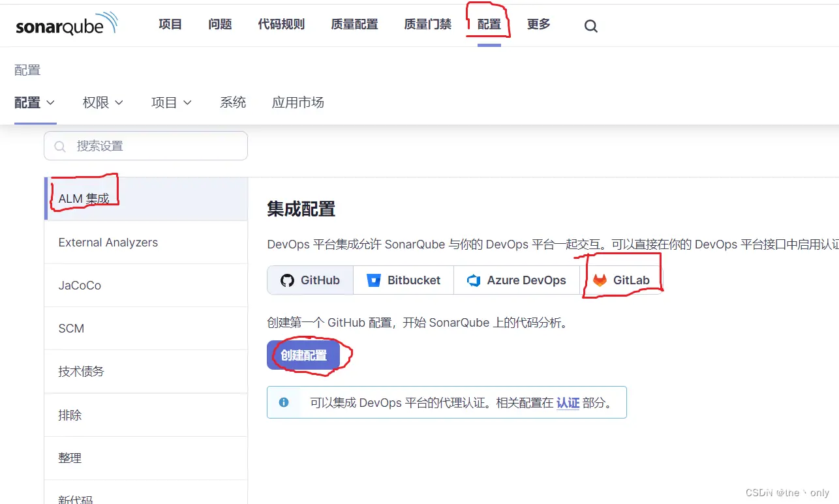
Task: Click the SonarQube logo
Action: point(67,24)
